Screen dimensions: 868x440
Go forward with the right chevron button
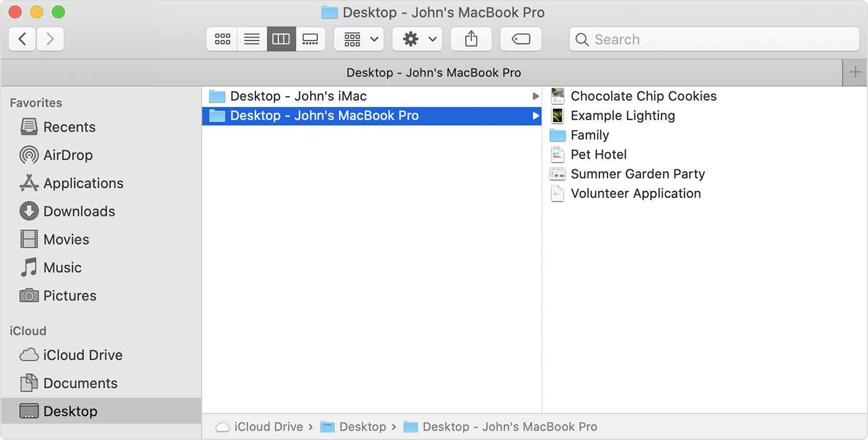tap(50, 39)
